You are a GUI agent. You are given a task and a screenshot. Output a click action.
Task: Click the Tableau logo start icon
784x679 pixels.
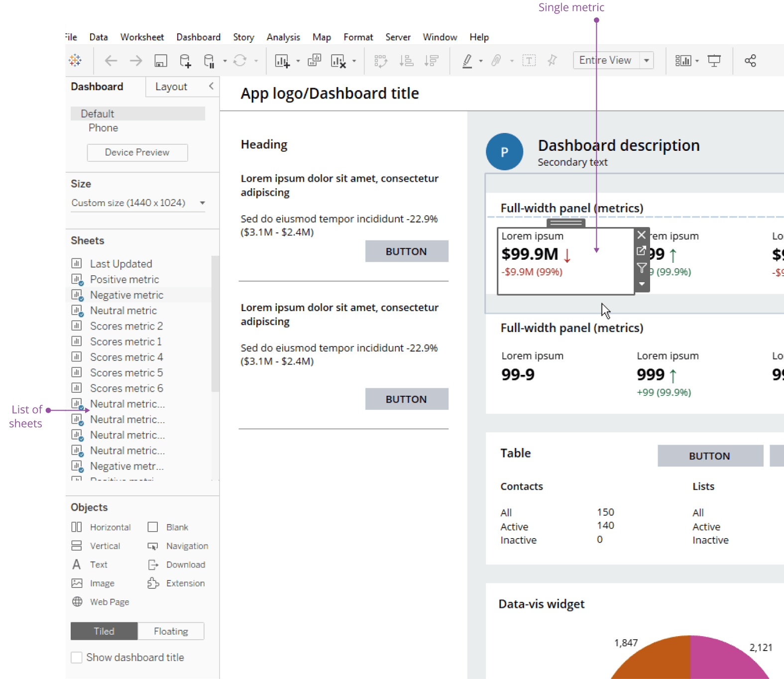[75, 60]
